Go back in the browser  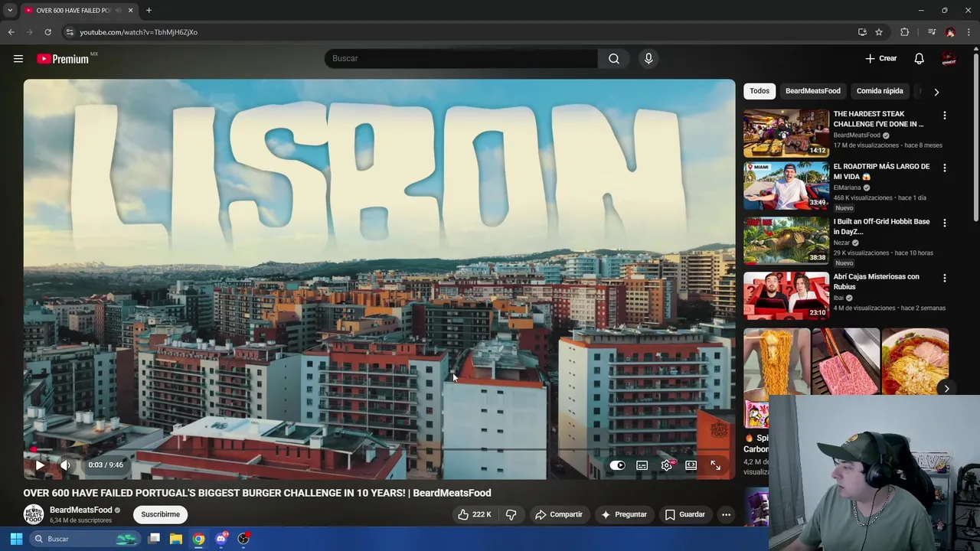point(11,32)
